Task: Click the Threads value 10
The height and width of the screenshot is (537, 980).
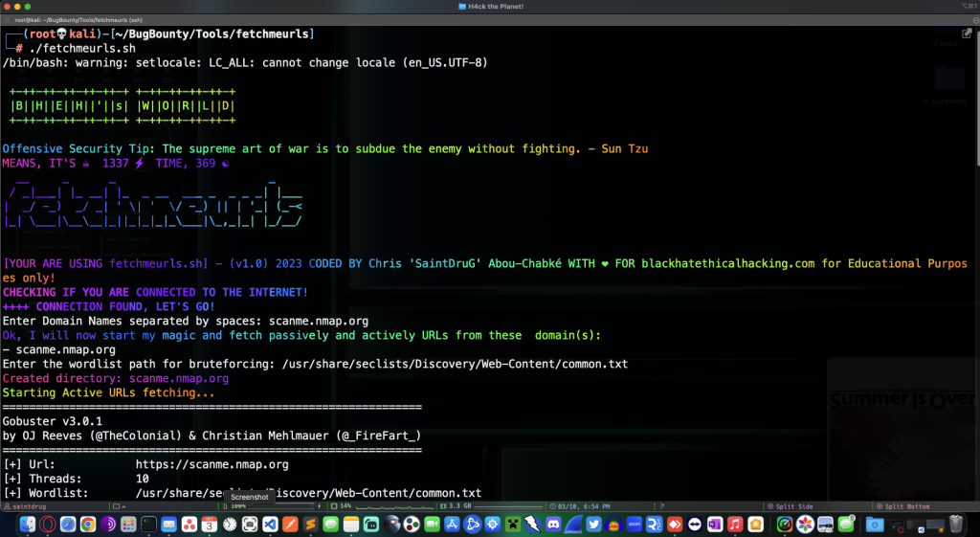Action: click(143, 479)
